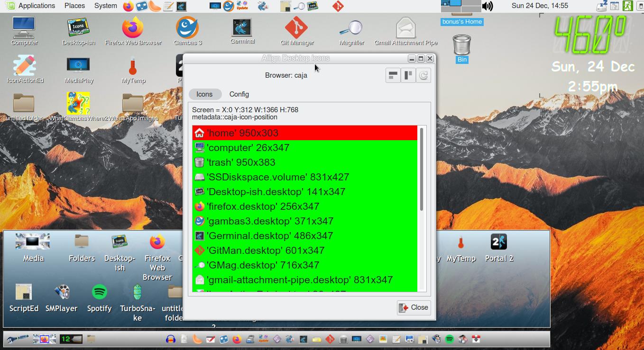Screen dimensions: 644x350
Task: Open the Places menu
Action: [x=74, y=6]
